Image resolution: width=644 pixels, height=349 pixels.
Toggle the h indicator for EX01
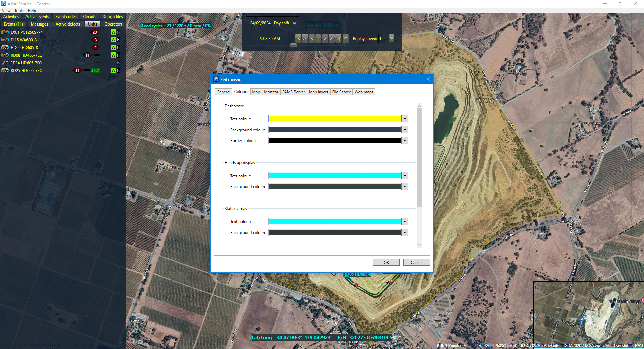point(118,32)
